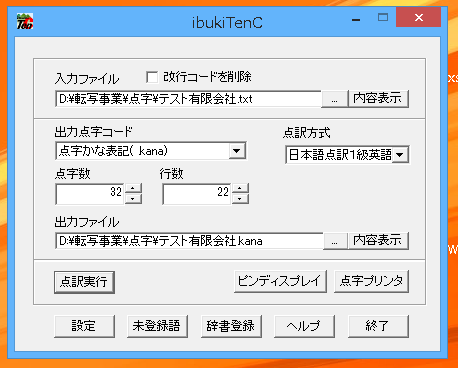Decrease 点字数 with the down arrow
The width and height of the screenshot is (458, 368).
(133, 199)
